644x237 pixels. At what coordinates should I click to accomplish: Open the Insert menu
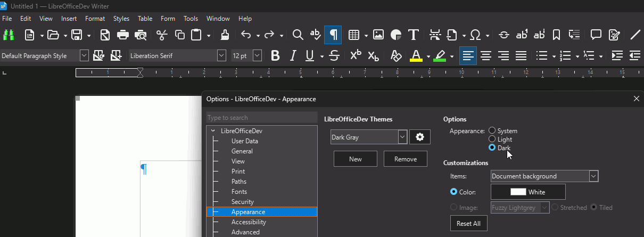[69, 19]
